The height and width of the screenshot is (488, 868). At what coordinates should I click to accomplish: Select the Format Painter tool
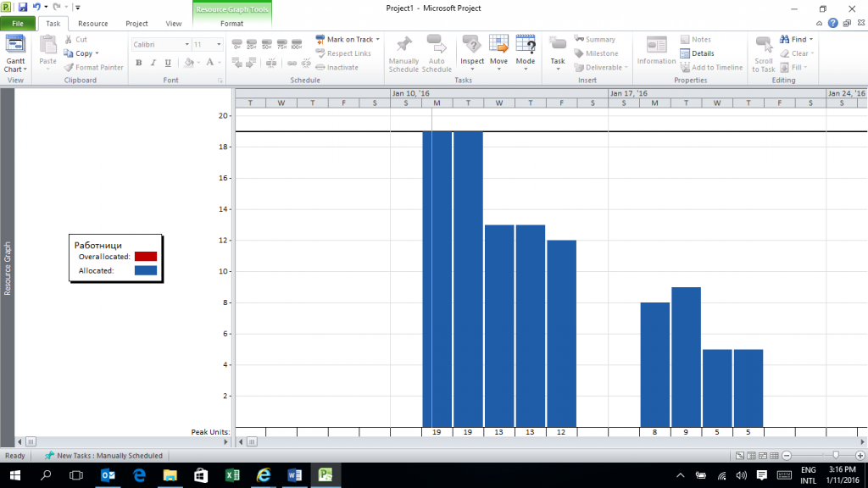tap(93, 68)
